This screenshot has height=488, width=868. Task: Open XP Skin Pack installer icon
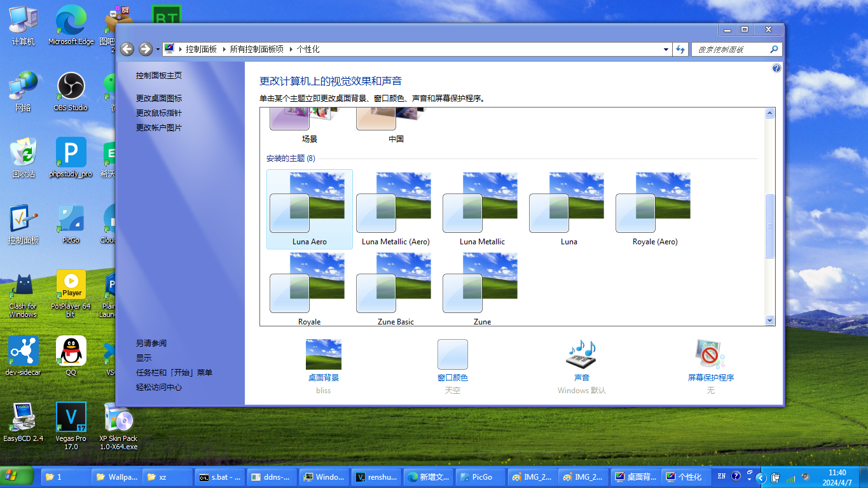118,426
